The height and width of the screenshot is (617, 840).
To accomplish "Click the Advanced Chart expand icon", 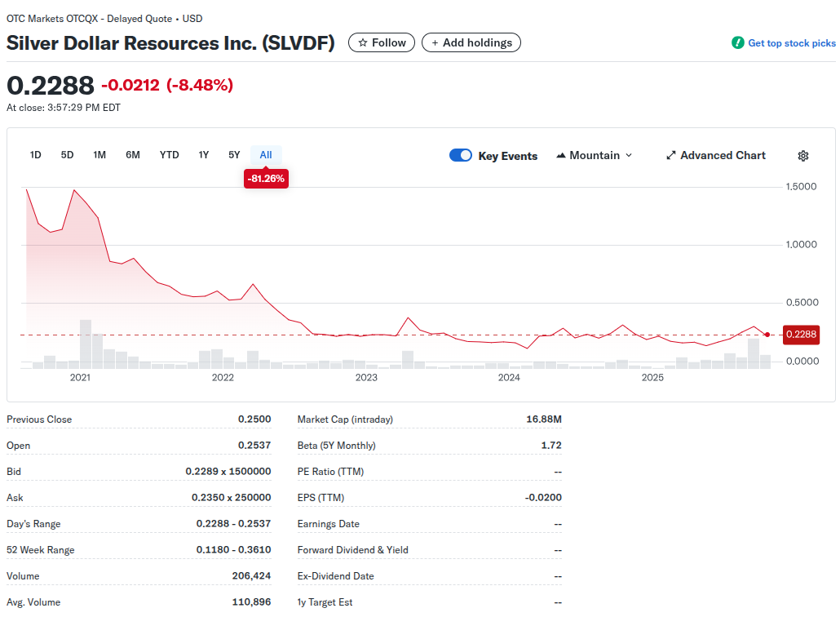I will coord(671,156).
